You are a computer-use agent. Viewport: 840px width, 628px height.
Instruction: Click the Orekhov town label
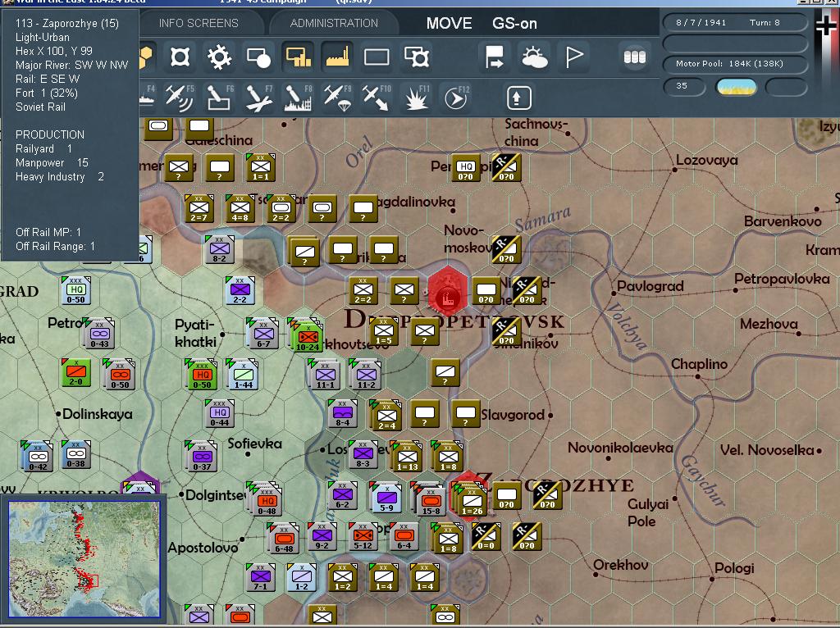[x=620, y=565]
